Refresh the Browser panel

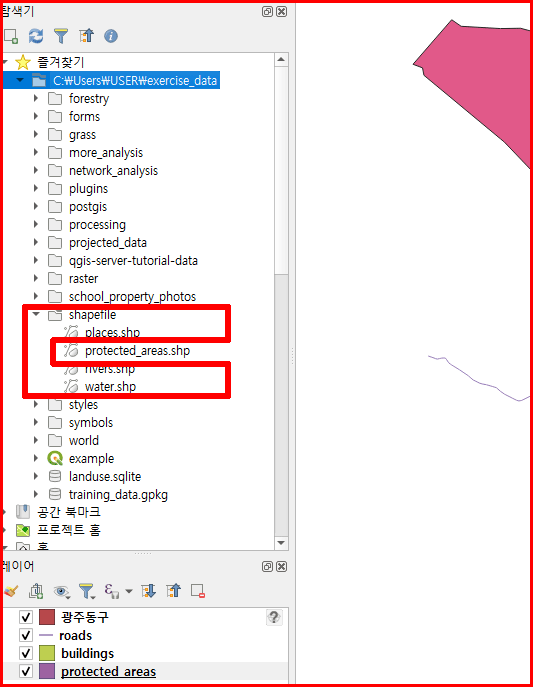click(36, 36)
